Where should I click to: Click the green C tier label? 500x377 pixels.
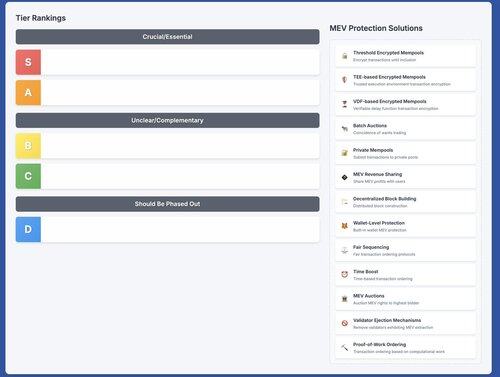28,176
